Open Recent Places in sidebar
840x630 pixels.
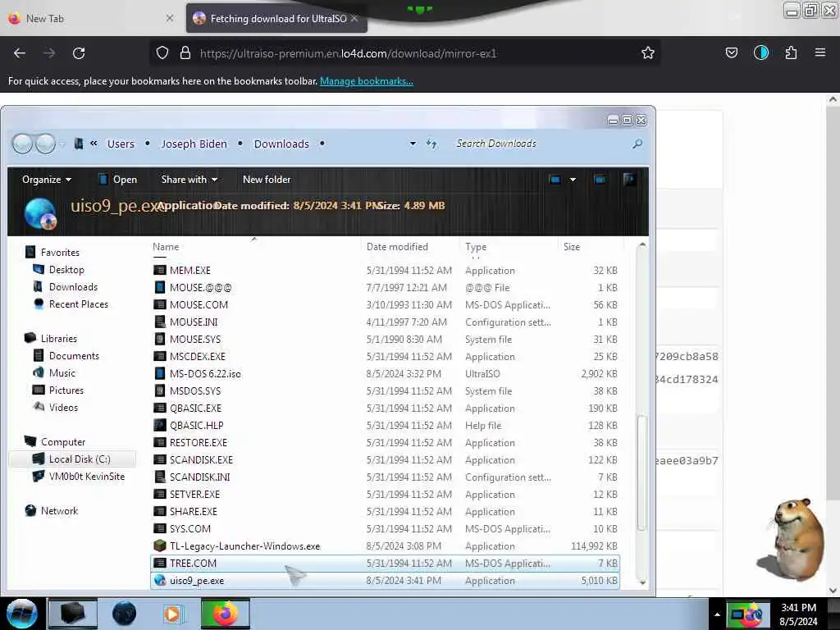pos(71,304)
